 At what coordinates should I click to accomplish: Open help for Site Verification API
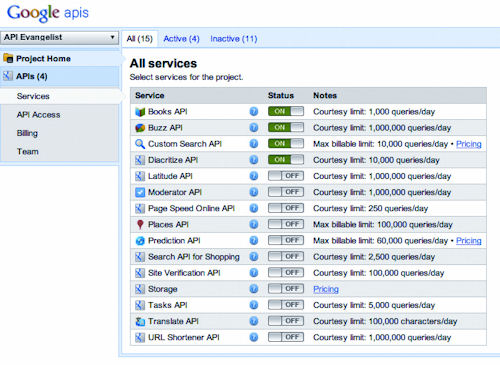point(254,273)
